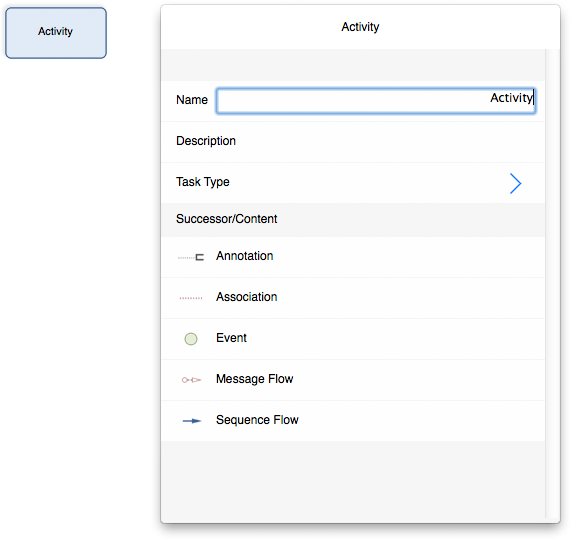Image resolution: width=571 pixels, height=540 pixels.
Task: Open the Task Type row
Action: click(353, 183)
